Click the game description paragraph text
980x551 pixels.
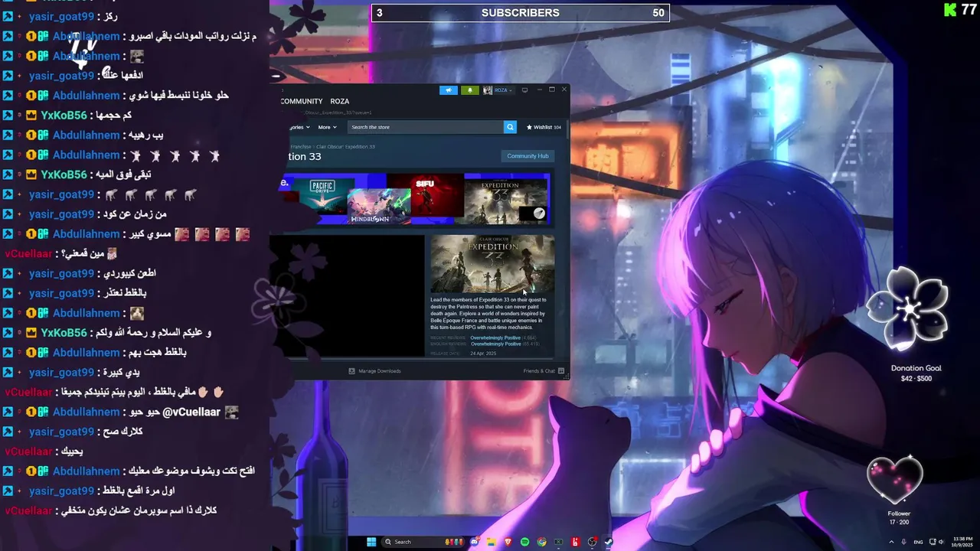click(x=490, y=314)
